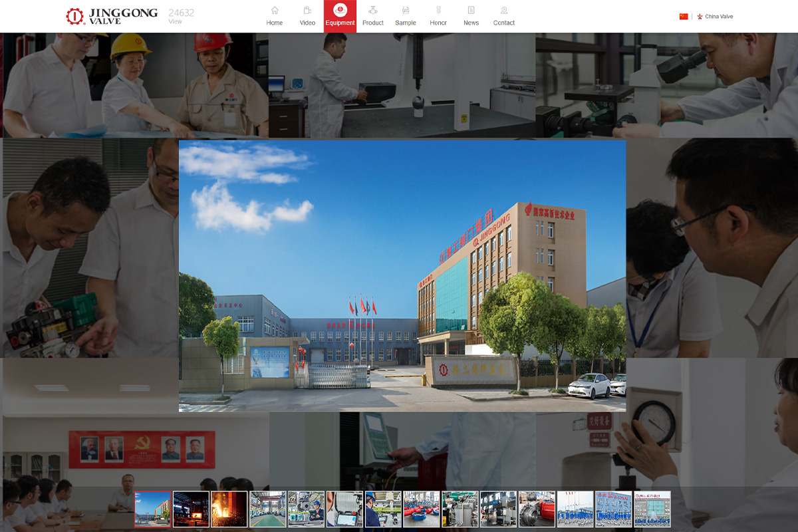Click the Chinese flag language icon
The image size is (798, 532).
[x=684, y=17]
